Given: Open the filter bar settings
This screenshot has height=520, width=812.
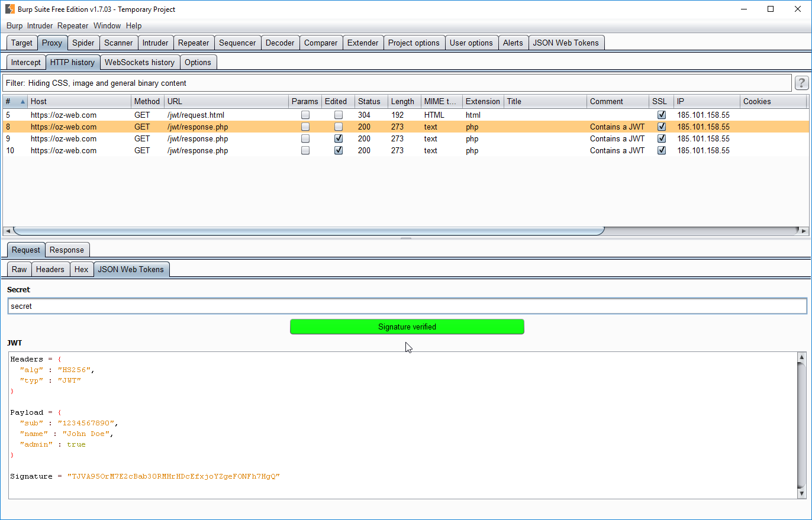Looking at the screenshot, I should (x=397, y=83).
